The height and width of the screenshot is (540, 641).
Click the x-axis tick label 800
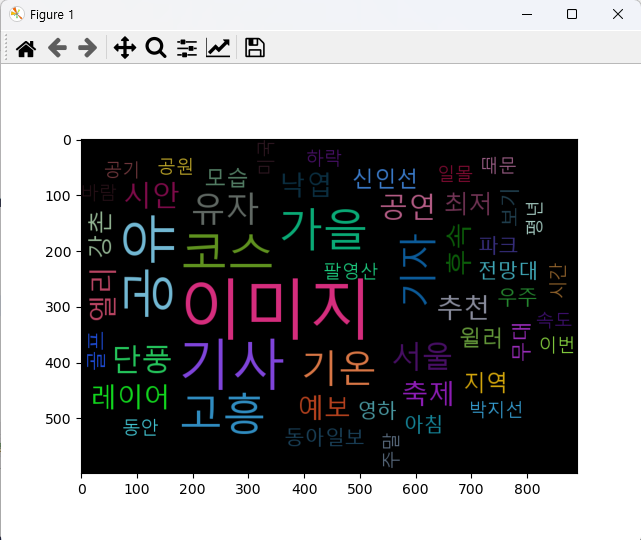(527, 489)
